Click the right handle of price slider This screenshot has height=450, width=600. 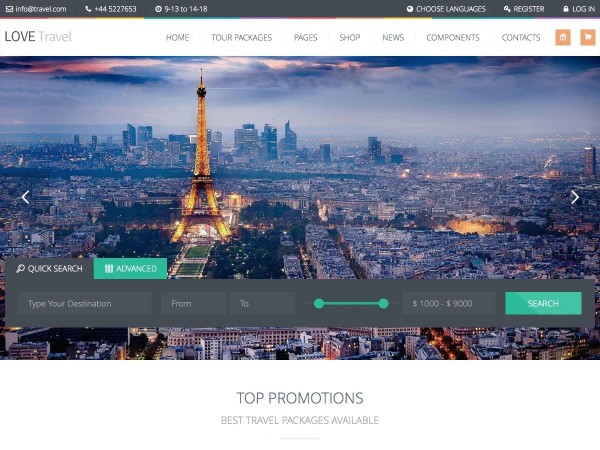click(x=383, y=304)
